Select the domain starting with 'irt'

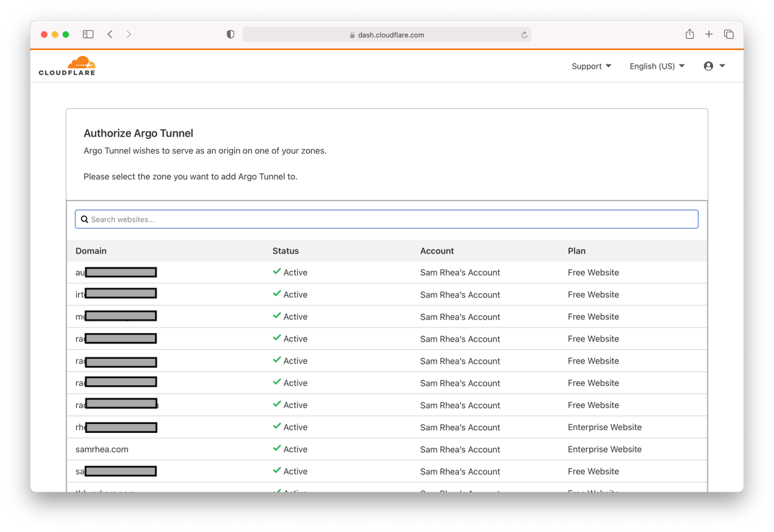pyautogui.click(x=116, y=294)
